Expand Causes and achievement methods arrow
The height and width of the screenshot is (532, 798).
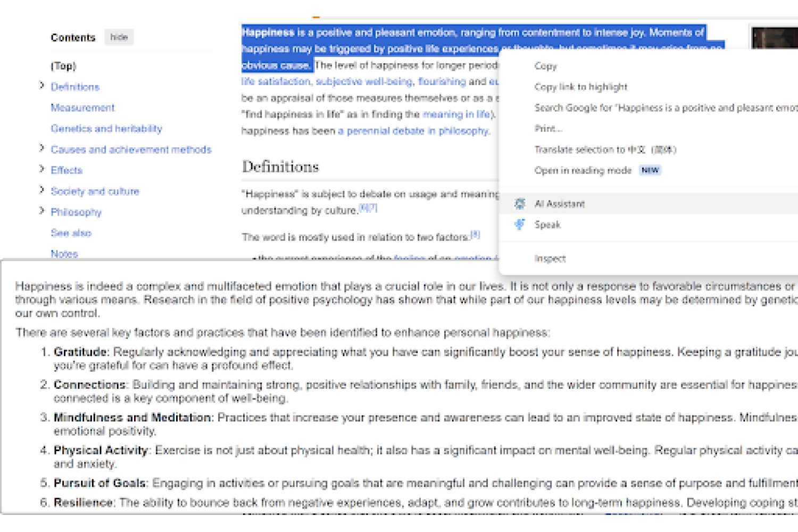(41, 148)
